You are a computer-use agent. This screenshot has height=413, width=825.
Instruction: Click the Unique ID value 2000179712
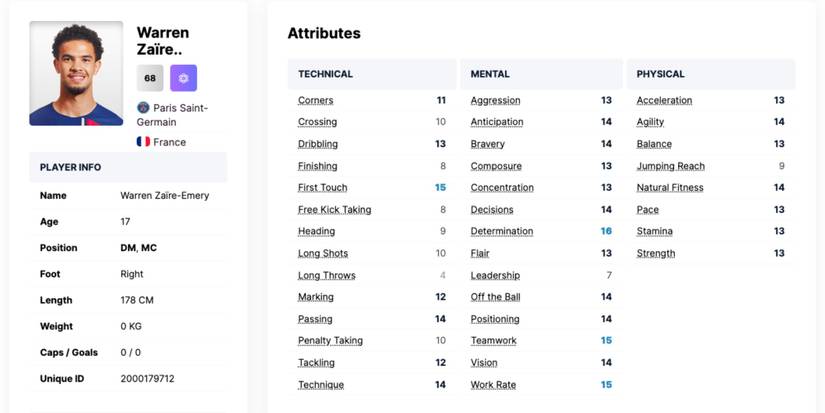(147, 379)
